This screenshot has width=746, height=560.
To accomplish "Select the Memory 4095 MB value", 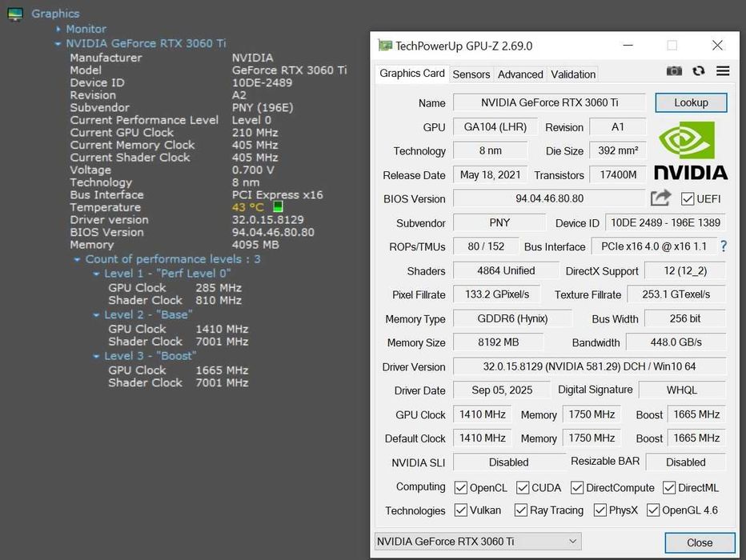I will click(x=255, y=245).
